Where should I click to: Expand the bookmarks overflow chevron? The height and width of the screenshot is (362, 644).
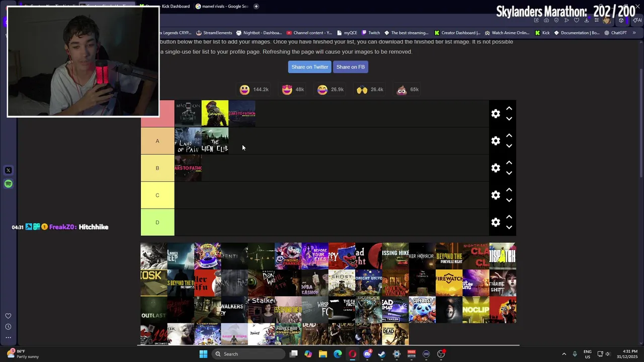(x=634, y=33)
